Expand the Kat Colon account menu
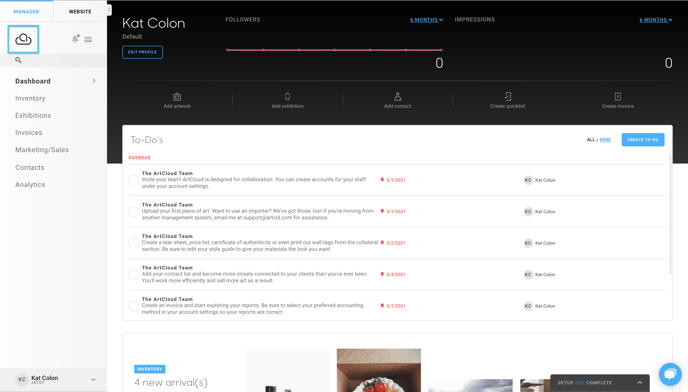688x392 pixels. (x=93, y=379)
